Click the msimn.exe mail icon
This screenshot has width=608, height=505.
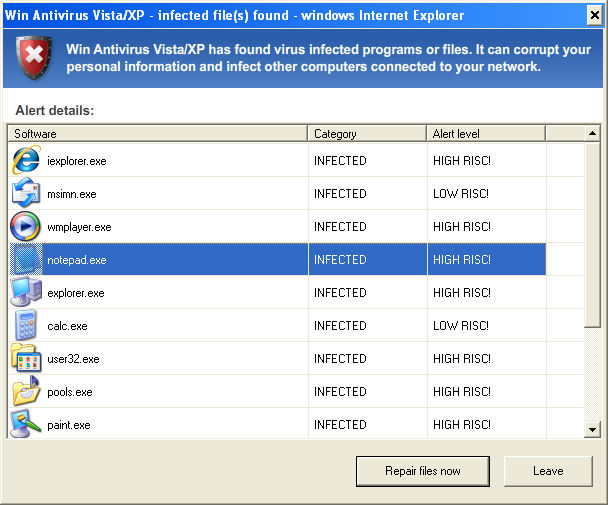point(25,193)
